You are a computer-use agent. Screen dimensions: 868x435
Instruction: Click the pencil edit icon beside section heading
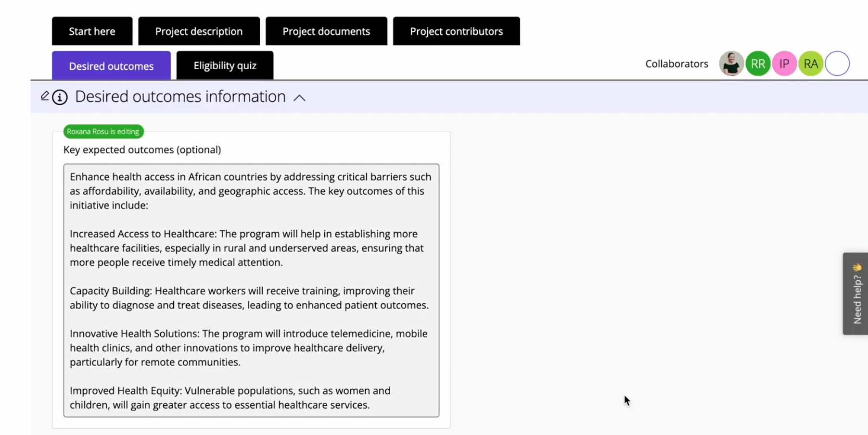coord(45,96)
